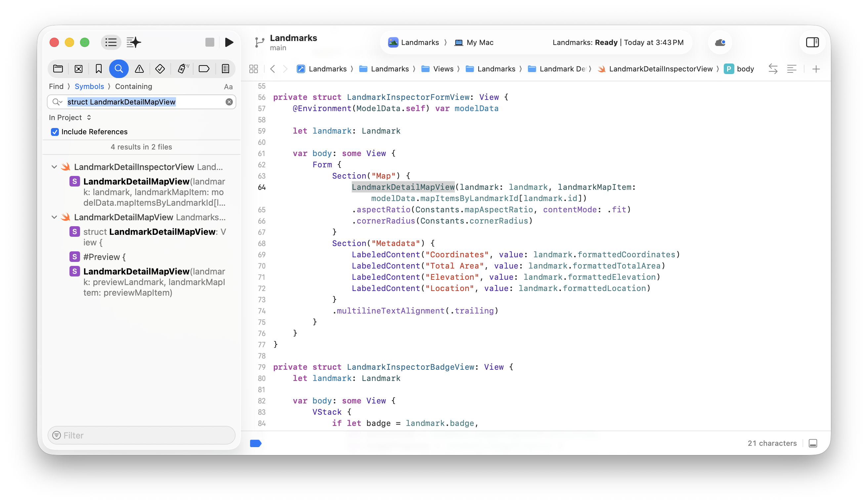Open search options magnifier dropdown
The width and height of the screenshot is (868, 504).
(57, 102)
